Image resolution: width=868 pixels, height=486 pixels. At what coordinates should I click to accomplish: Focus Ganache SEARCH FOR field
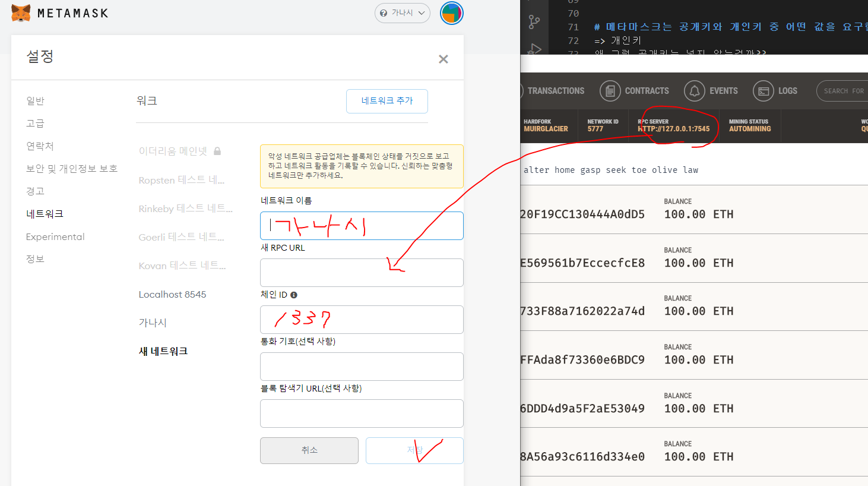(842, 91)
